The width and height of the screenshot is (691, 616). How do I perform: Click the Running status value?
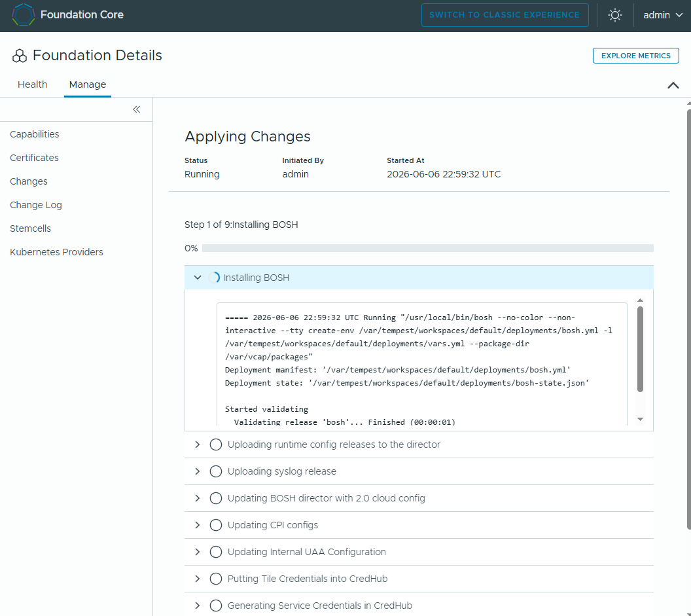(x=202, y=174)
